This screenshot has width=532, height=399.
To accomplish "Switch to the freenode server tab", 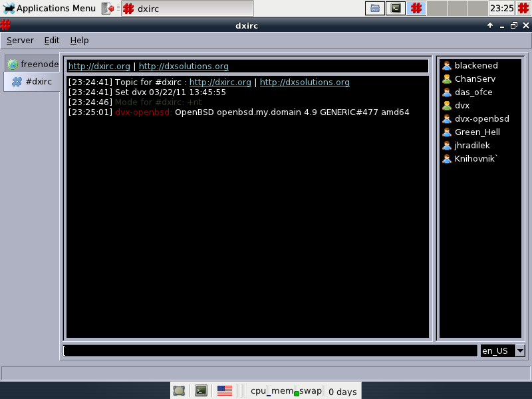I will tap(32, 64).
